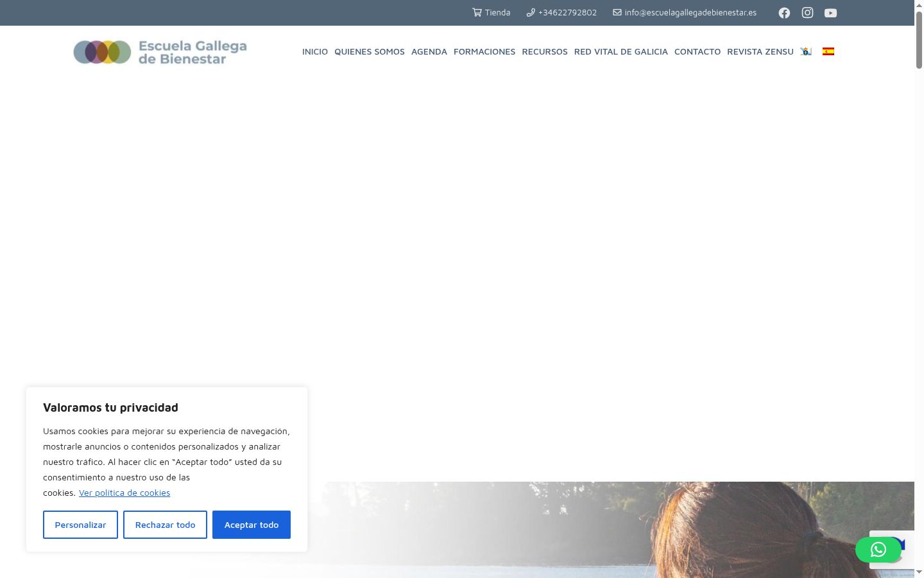Screen dimensions: 924x578
Task: Click the Personalizar cookies button
Action: pos(80,525)
